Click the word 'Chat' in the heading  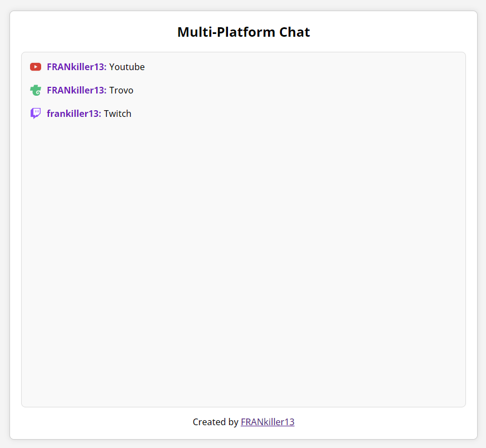295,32
